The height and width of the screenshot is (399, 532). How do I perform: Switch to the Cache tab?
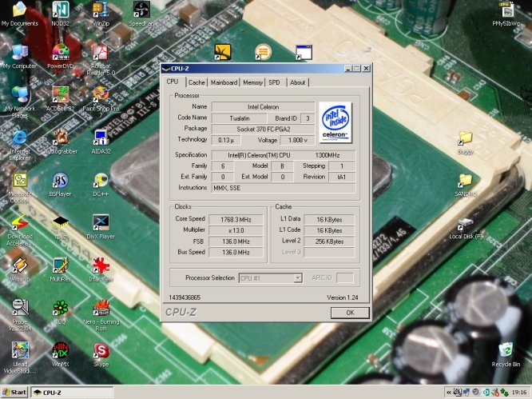(197, 82)
